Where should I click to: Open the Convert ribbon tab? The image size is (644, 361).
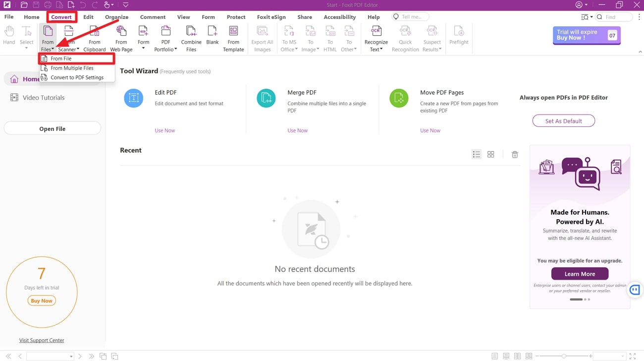[x=61, y=17]
